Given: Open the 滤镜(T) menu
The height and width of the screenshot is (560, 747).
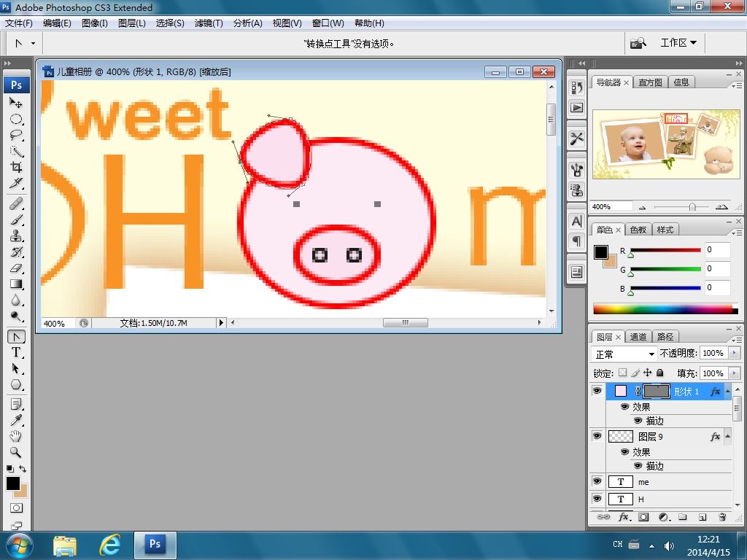Looking at the screenshot, I should click(209, 23).
